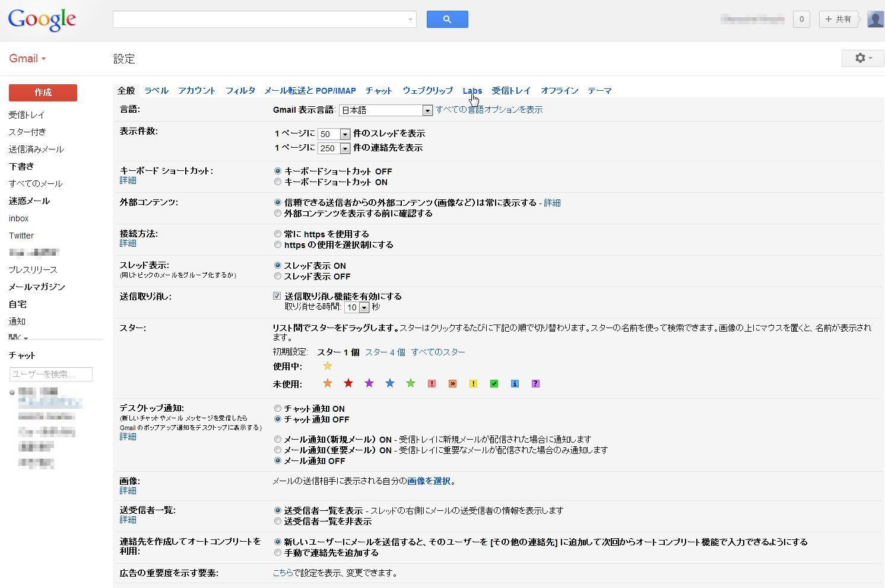Select important mail notifications ON option
This screenshot has height=588, width=885.
tap(278, 450)
